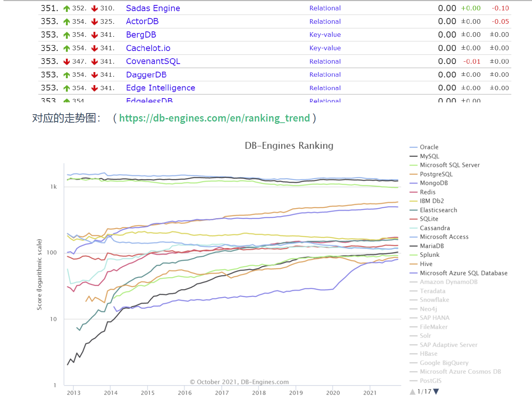Screen dimensions: 532x406
Task: Click Key-value type in BergDB row
Action: point(325,35)
